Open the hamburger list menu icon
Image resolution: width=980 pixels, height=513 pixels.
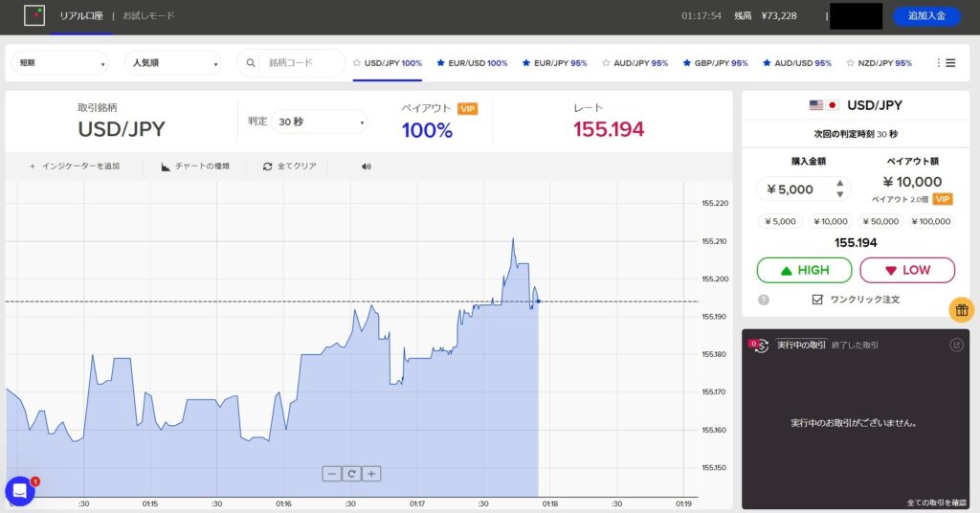tap(950, 63)
